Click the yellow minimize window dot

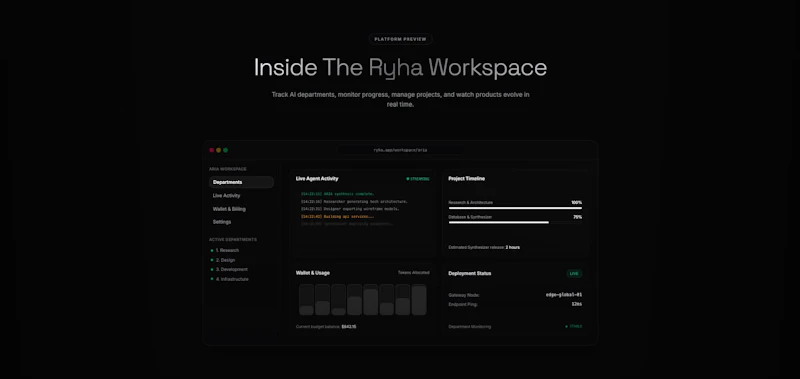[218, 150]
